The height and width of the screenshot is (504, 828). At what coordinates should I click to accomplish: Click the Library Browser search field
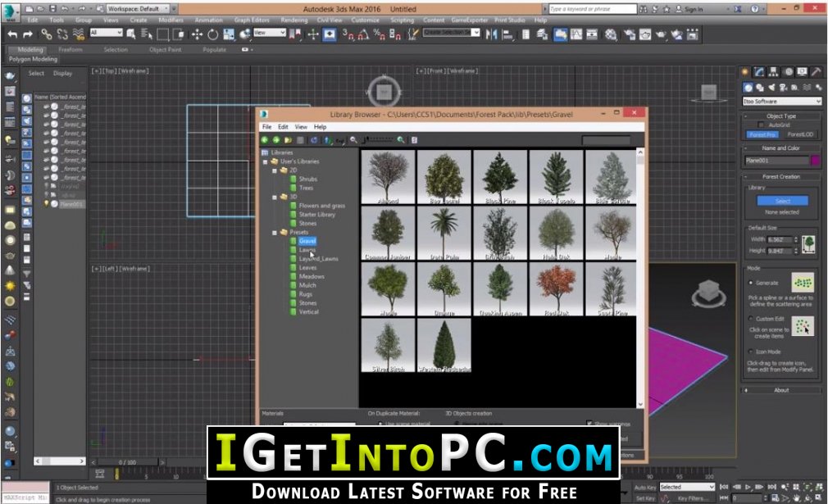[606, 140]
